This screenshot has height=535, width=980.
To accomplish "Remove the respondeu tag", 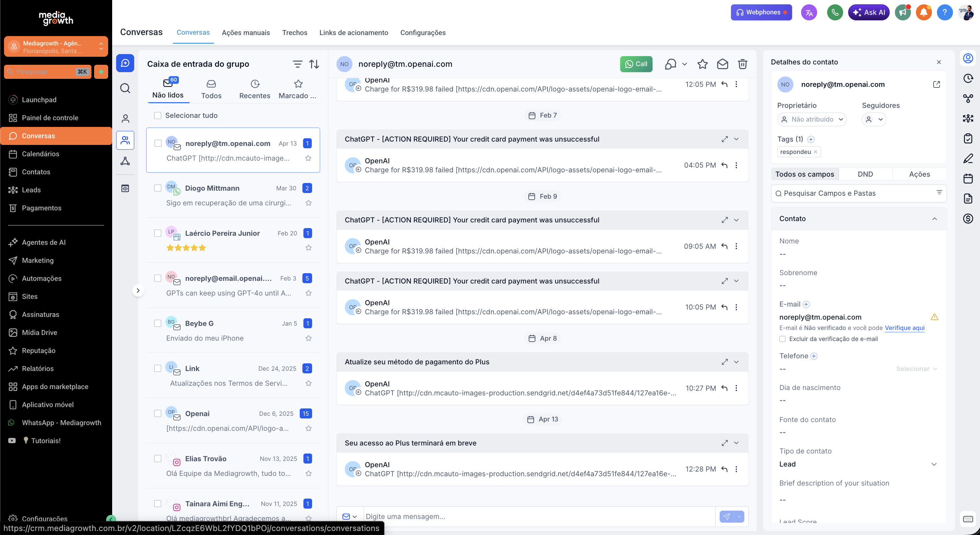I will coord(815,152).
